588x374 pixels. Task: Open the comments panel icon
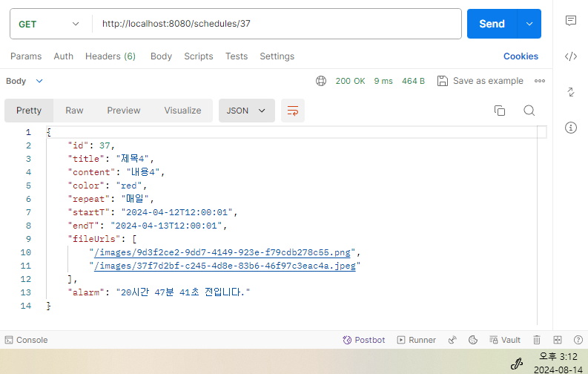pos(571,20)
